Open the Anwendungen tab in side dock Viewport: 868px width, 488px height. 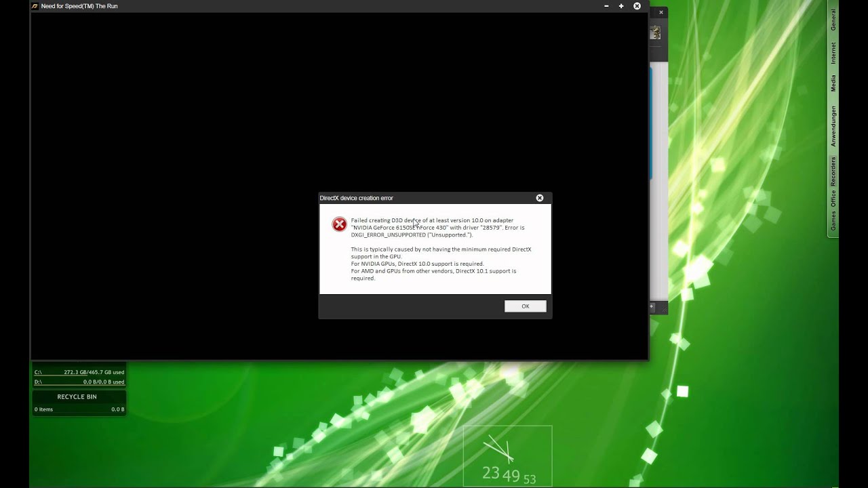(x=833, y=126)
